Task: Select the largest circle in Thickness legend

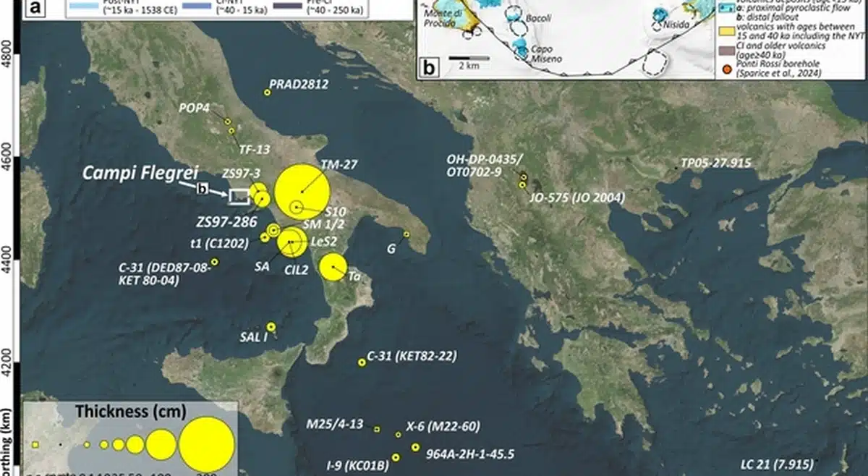Action: click(x=207, y=443)
